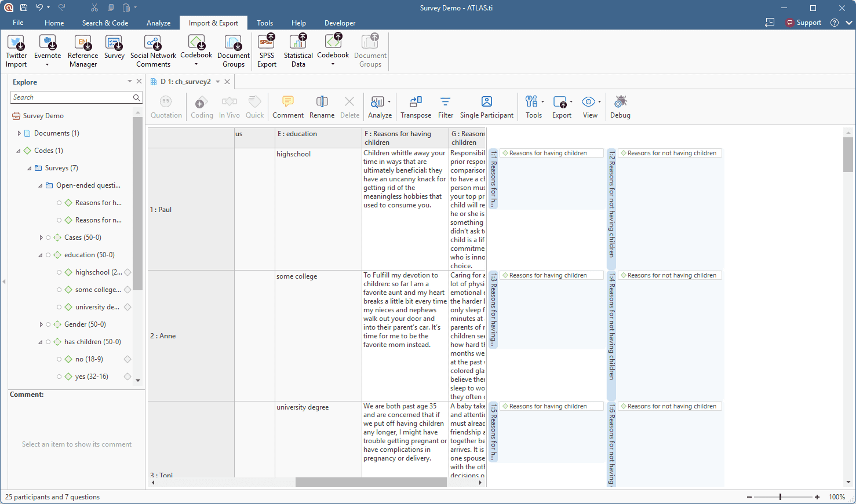The height and width of the screenshot is (504, 856).
Task: Expand the Cases (50-0) node
Action: pyautogui.click(x=41, y=238)
